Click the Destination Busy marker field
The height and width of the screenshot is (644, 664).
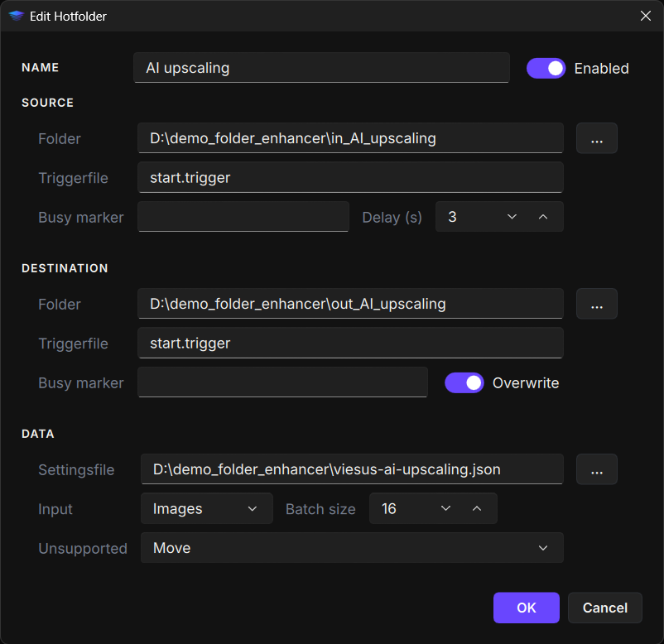click(x=282, y=382)
